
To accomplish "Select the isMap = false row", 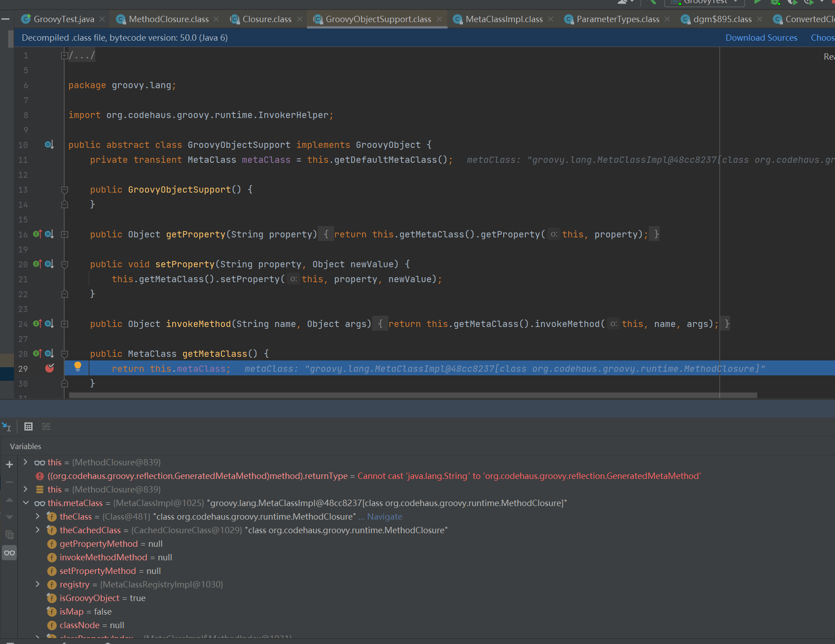I will (426, 611).
